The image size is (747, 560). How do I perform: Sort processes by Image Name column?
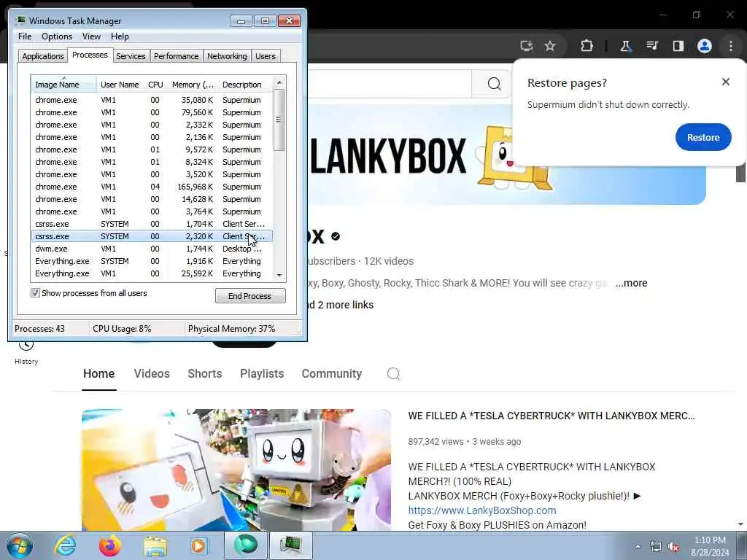pyautogui.click(x=64, y=85)
